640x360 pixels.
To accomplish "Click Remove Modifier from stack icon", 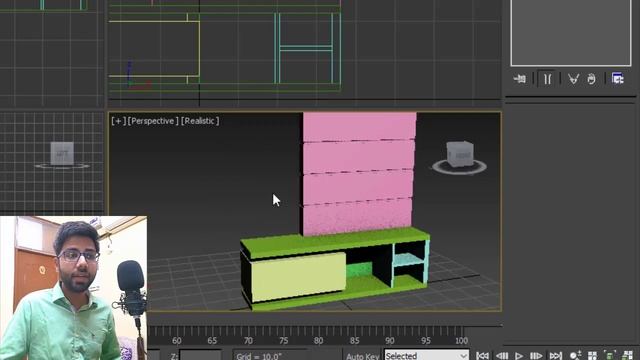I will pos(591,78).
